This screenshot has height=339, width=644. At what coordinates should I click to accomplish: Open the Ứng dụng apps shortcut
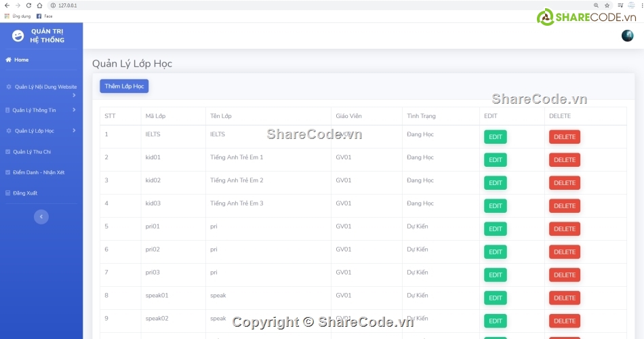(x=18, y=16)
